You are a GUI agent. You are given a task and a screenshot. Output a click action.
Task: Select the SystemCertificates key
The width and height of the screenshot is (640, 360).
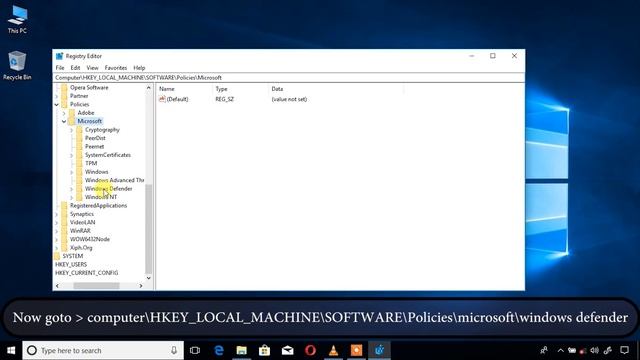(108, 155)
